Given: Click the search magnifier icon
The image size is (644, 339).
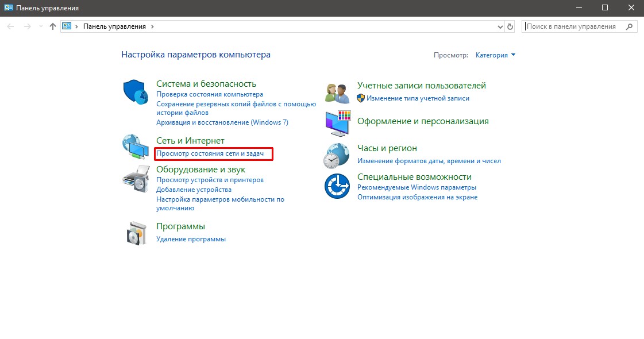Looking at the screenshot, I should [x=629, y=26].
